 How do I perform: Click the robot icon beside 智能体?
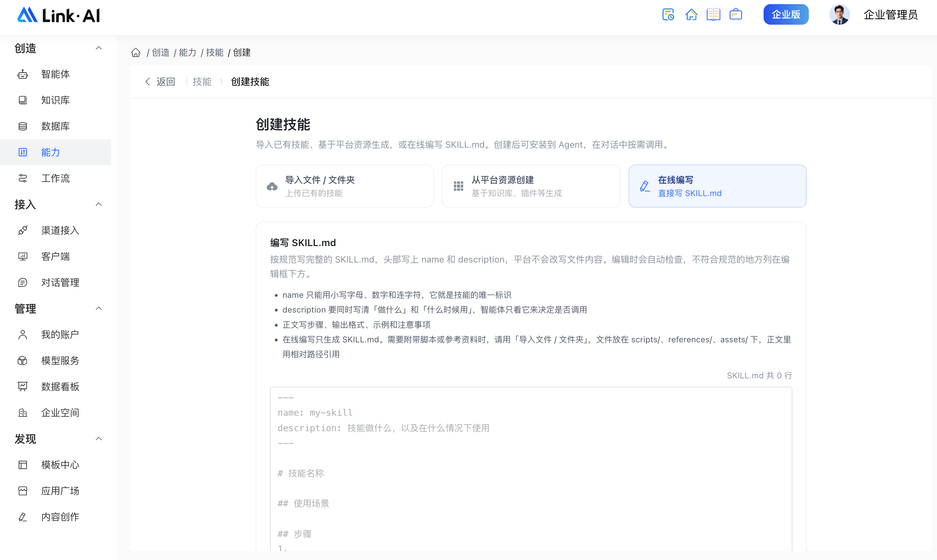[23, 74]
